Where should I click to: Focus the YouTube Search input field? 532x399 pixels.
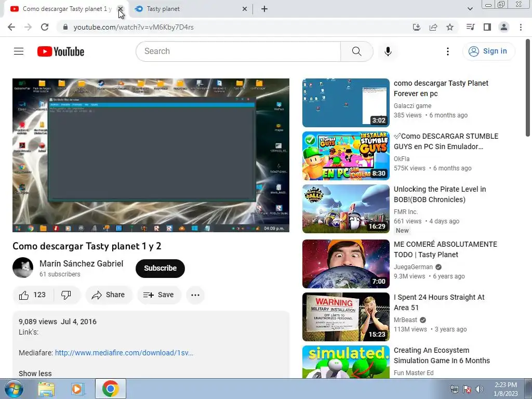click(238, 51)
